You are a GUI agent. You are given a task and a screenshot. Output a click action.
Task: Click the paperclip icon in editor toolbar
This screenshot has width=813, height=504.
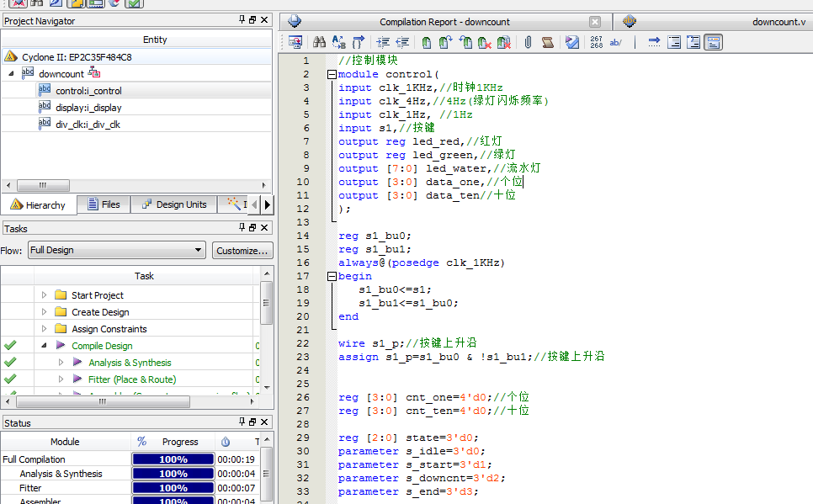[x=528, y=42]
